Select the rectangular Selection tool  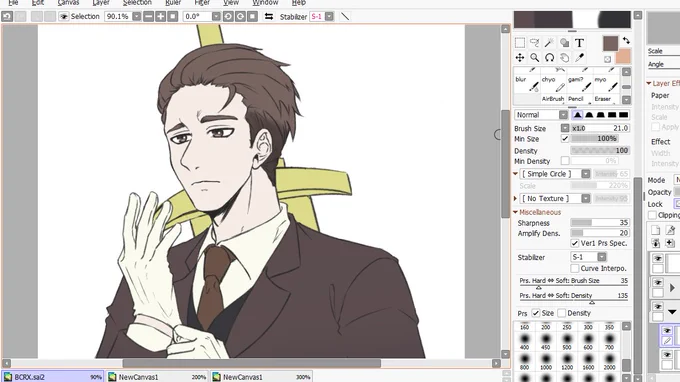(x=520, y=42)
